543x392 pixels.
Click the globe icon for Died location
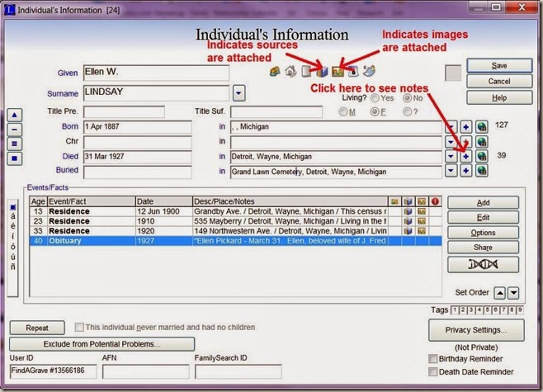[482, 157]
